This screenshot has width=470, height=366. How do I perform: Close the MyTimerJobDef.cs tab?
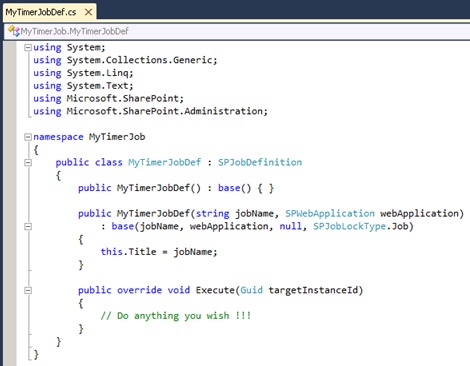[88, 12]
